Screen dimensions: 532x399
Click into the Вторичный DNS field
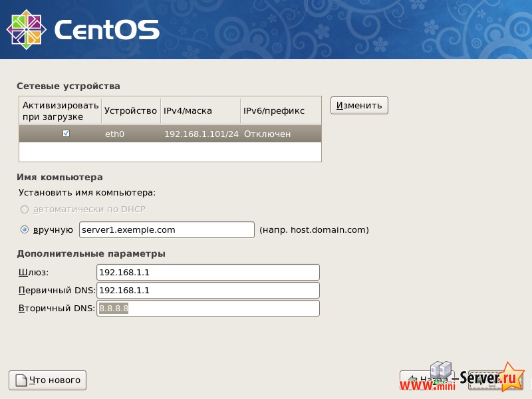[208, 309]
